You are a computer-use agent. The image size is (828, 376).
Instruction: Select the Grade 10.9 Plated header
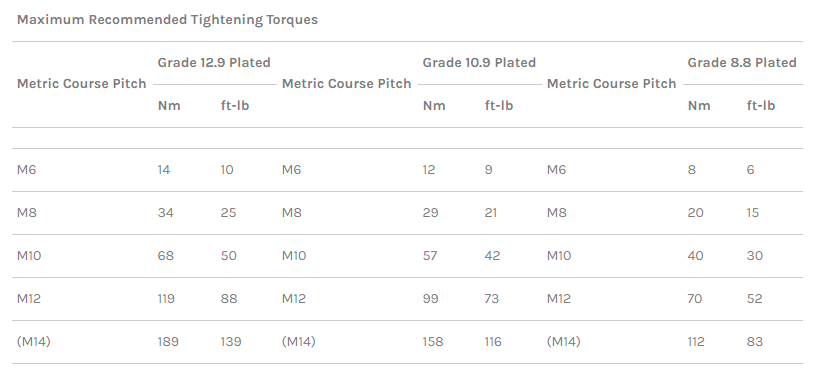click(479, 62)
